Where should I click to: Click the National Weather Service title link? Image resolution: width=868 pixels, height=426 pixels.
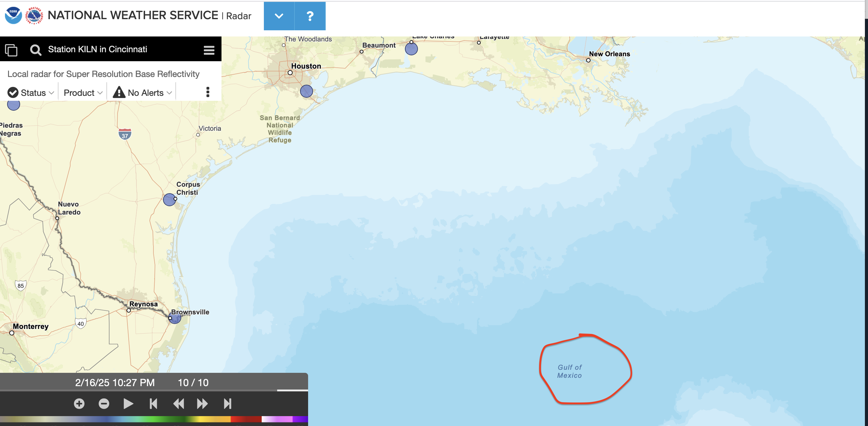(x=133, y=15)
